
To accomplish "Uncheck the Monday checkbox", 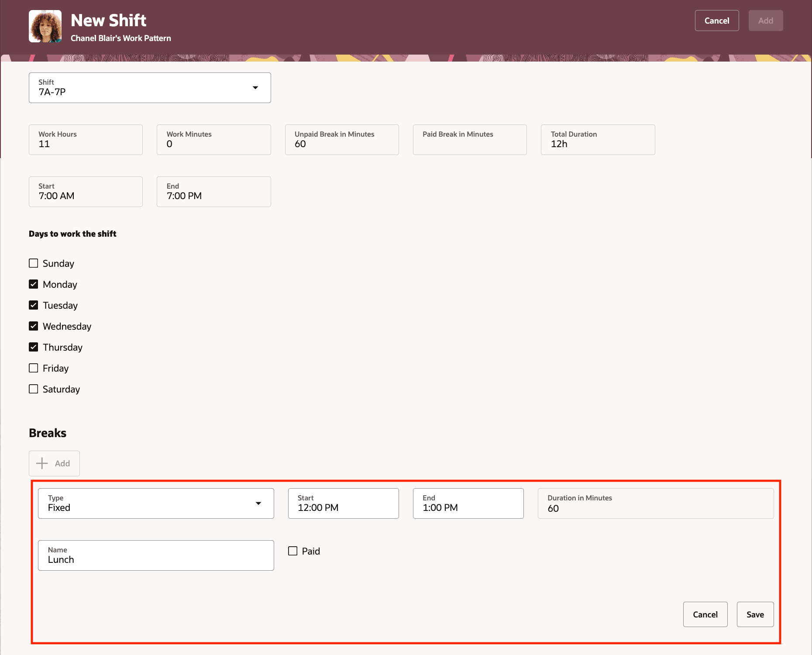I will tap(34, 284).
